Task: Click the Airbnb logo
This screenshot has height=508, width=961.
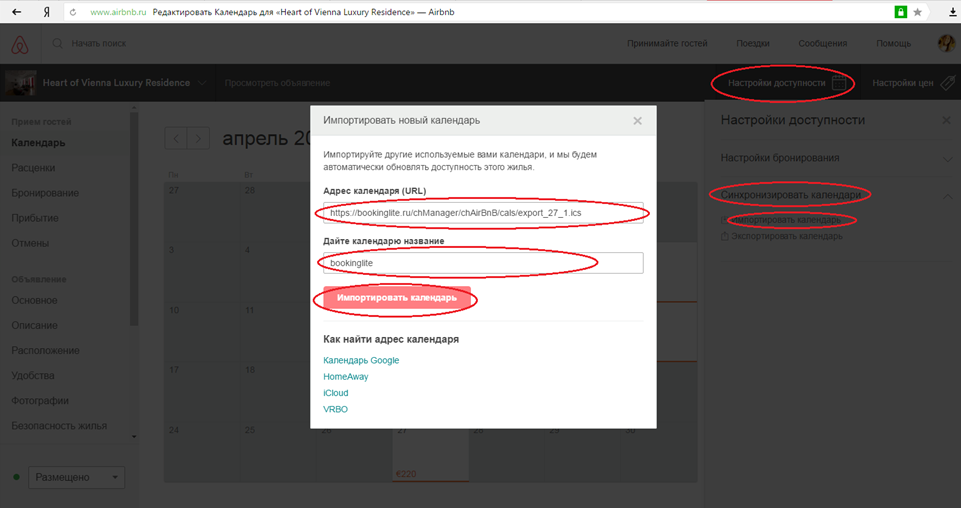Action: point(20,44)
